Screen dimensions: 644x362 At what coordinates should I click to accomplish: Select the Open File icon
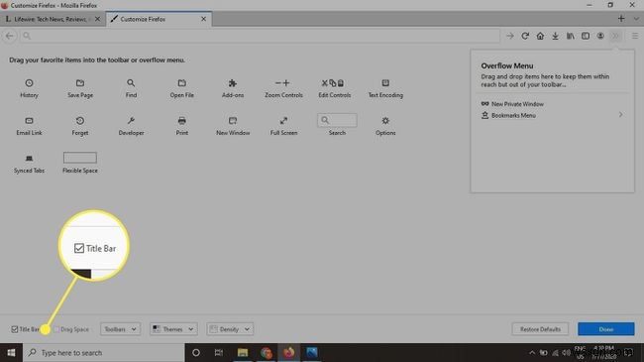(x=182, y=83)
